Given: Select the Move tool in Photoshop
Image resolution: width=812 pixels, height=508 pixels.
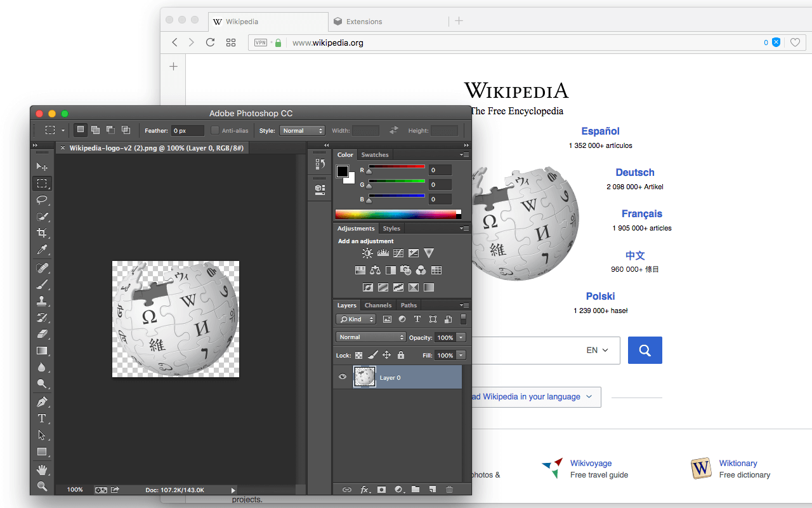Looking at the screenshot, I should [42, 167].
